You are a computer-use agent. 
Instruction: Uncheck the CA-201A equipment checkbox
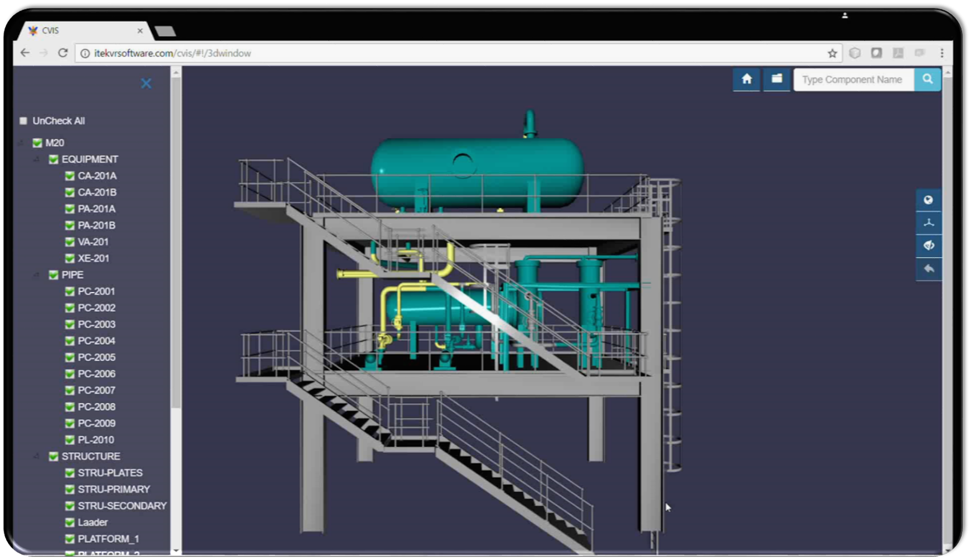point(70,176)
